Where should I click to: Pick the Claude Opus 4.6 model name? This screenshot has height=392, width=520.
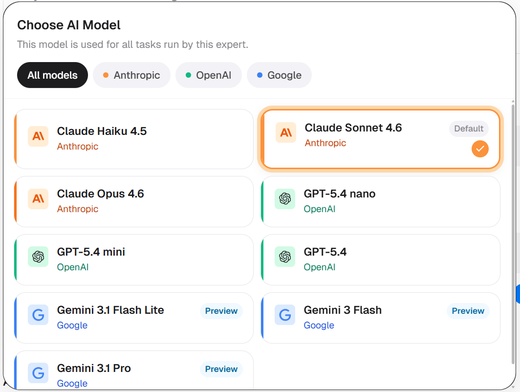coord(100,194)
